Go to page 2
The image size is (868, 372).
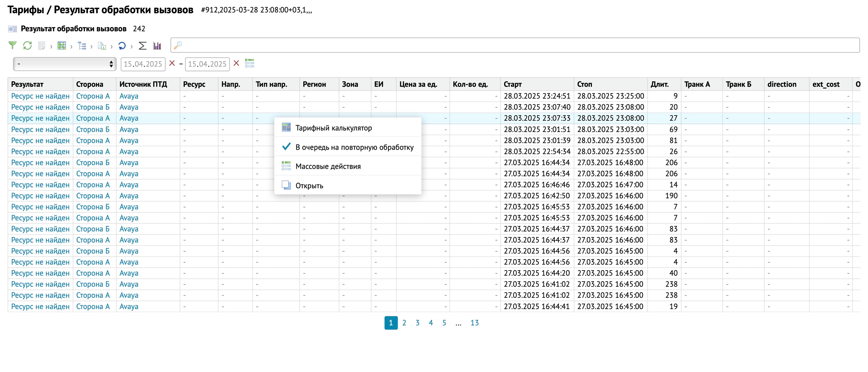(x=404, y=322)
